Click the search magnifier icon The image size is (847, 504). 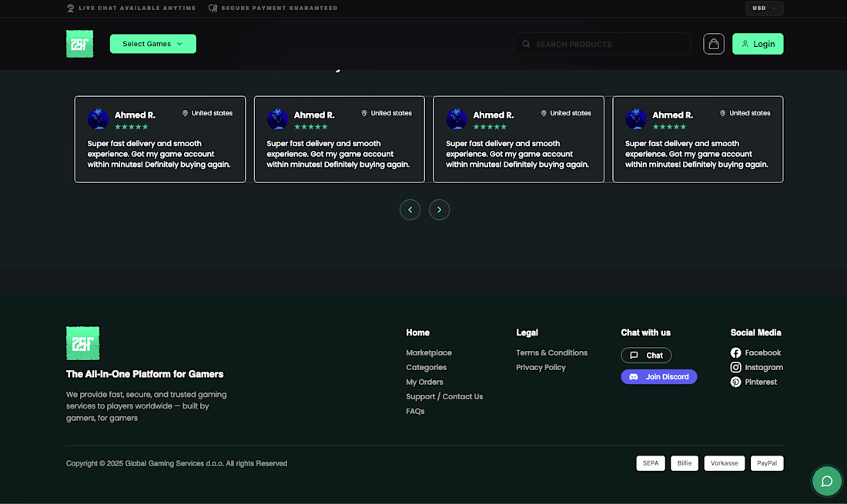pos(526,45)
